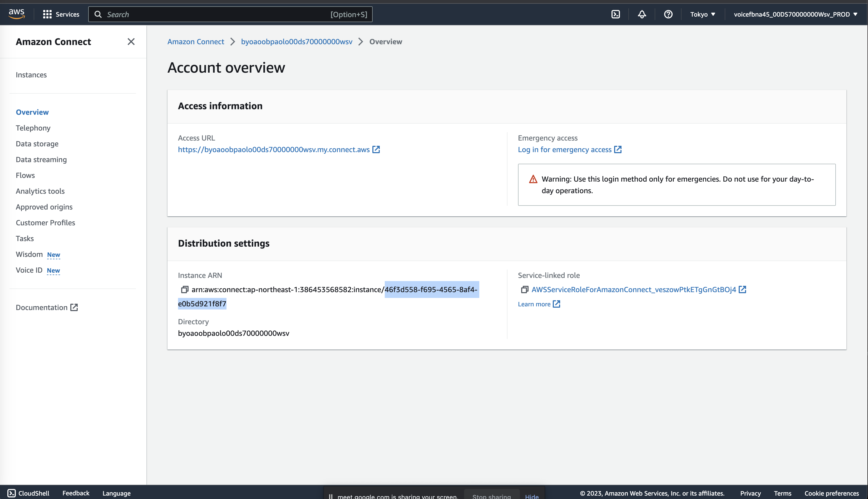This screenshot has height=499, width=868.
Task: Open the notifications bell
Action: (642, 14)
